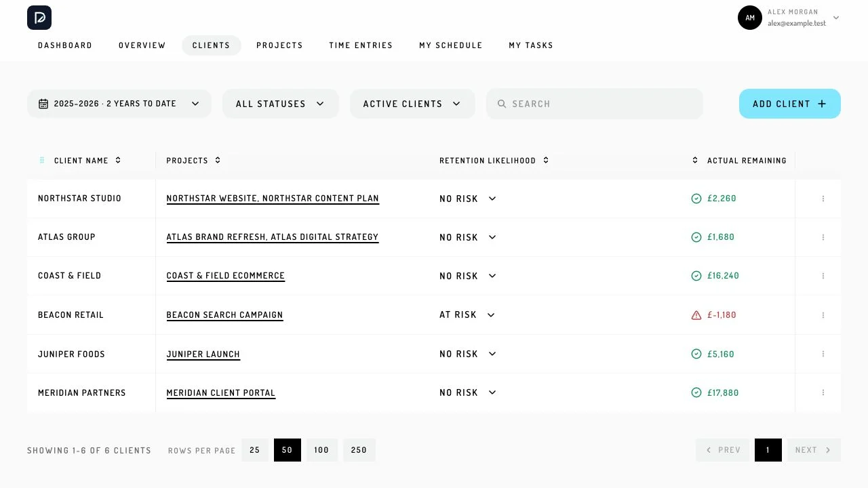
Task: Open the Time Entries tab
Action: pyautogui.click(x=361, y=45)
